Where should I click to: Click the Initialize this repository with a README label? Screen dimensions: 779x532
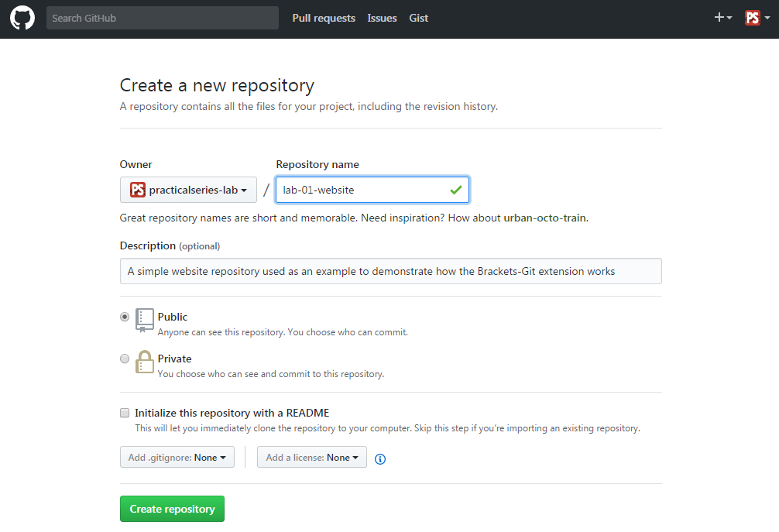point(232,413)
